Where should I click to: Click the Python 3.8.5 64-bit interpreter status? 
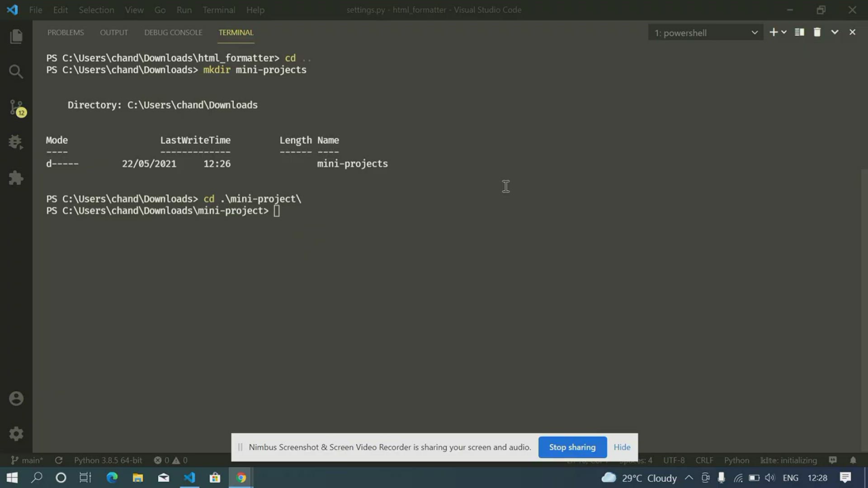pos(108,460)
